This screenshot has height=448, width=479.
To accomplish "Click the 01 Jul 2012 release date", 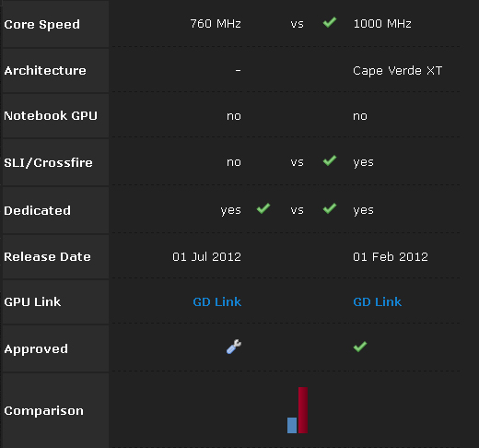I will (207, 256).
